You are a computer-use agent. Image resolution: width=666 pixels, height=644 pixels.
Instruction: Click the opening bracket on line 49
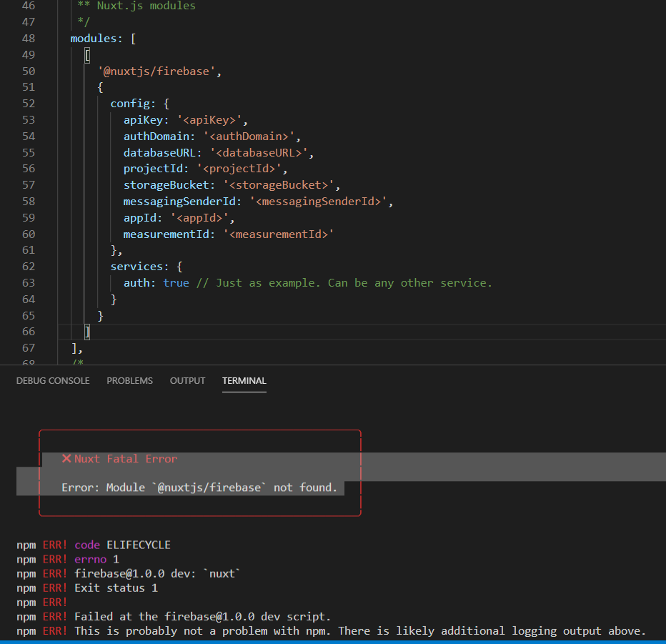click(87, 55)
